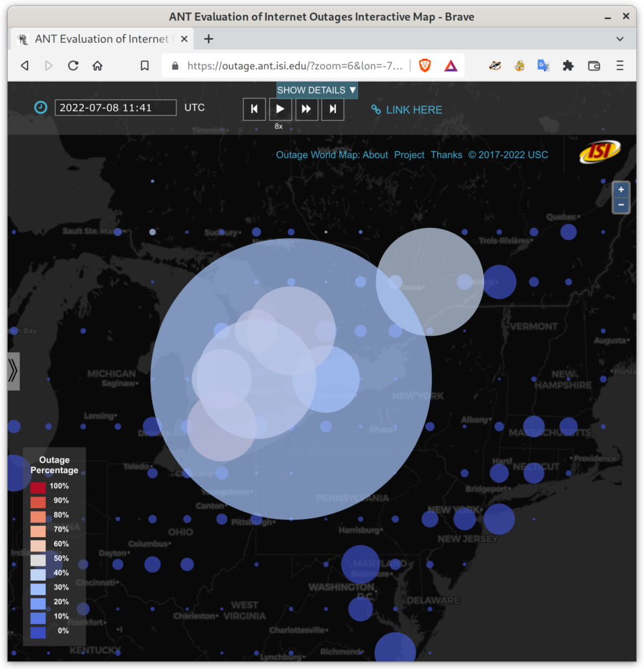
Task: Fast forward the outage playback
Action: (306, 109)
